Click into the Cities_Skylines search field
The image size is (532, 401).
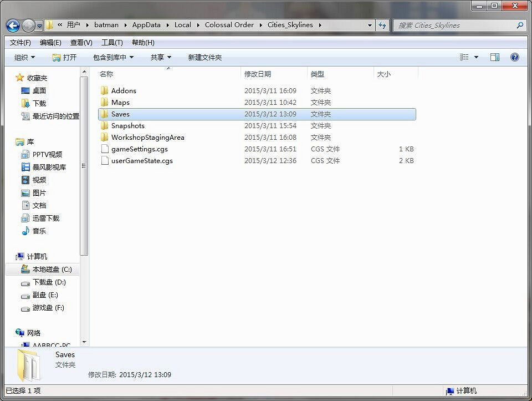[x=454, y=25]
